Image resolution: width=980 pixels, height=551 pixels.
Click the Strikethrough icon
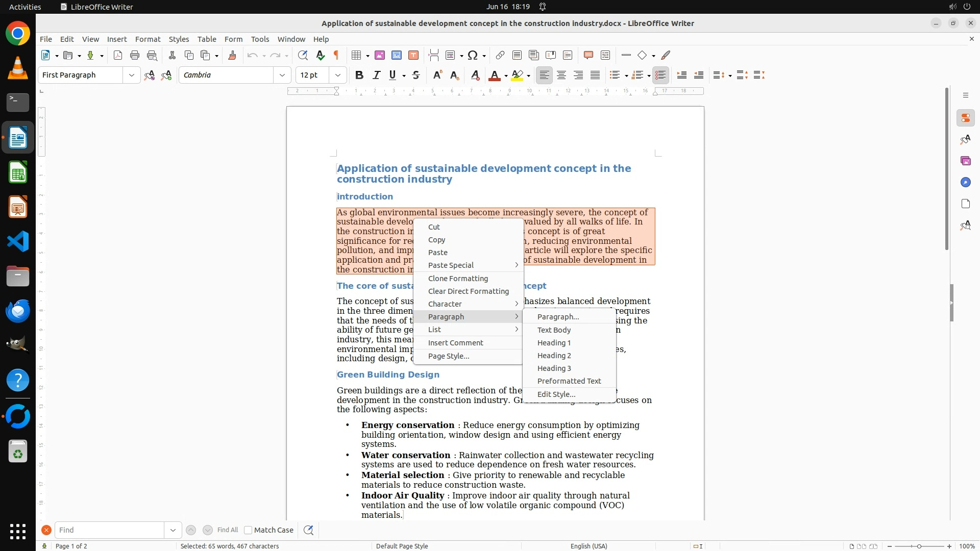coord(416,76)
